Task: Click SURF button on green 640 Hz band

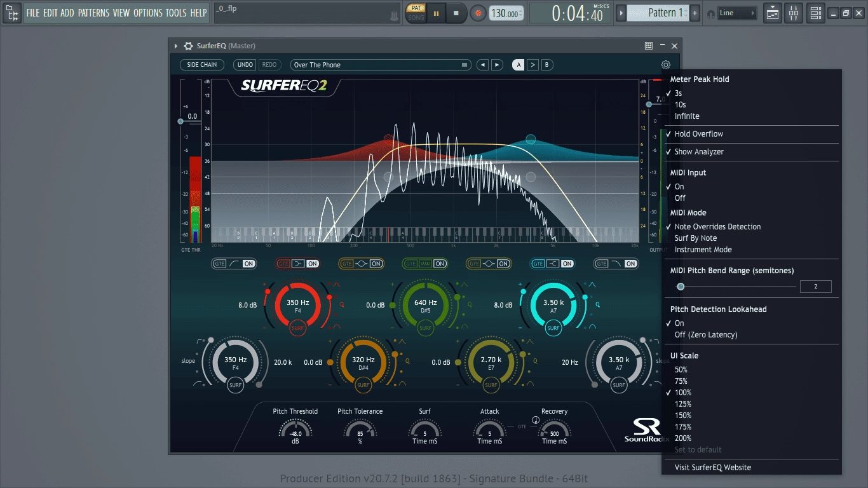Action: pyautogui.click(x=425, y=329)
